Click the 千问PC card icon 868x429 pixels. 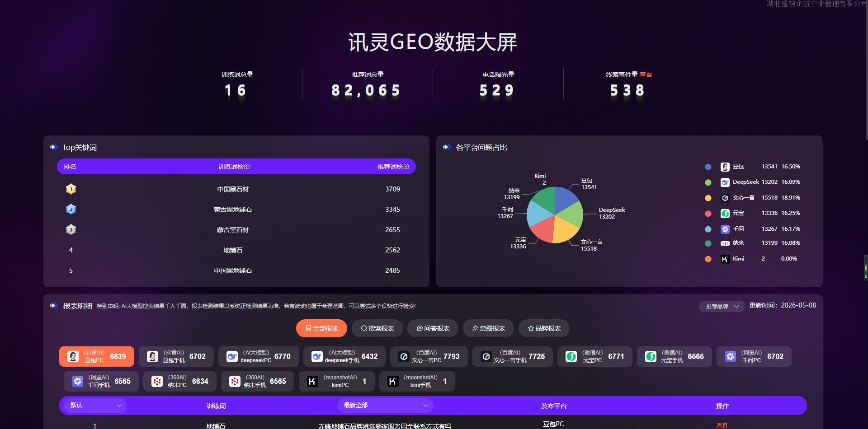[x=731, y=356]
